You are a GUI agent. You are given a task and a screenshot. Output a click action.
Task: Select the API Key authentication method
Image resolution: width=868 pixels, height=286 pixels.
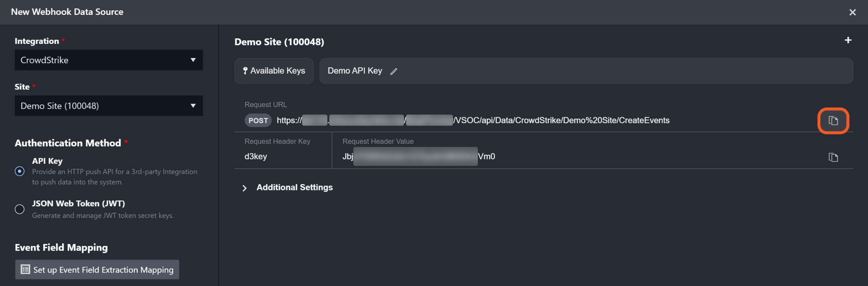point(20,171)
